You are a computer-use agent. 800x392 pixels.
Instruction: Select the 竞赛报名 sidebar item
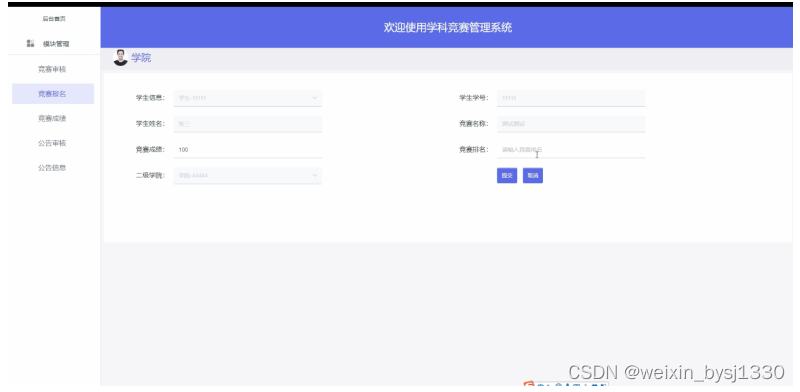coord(53,94)
